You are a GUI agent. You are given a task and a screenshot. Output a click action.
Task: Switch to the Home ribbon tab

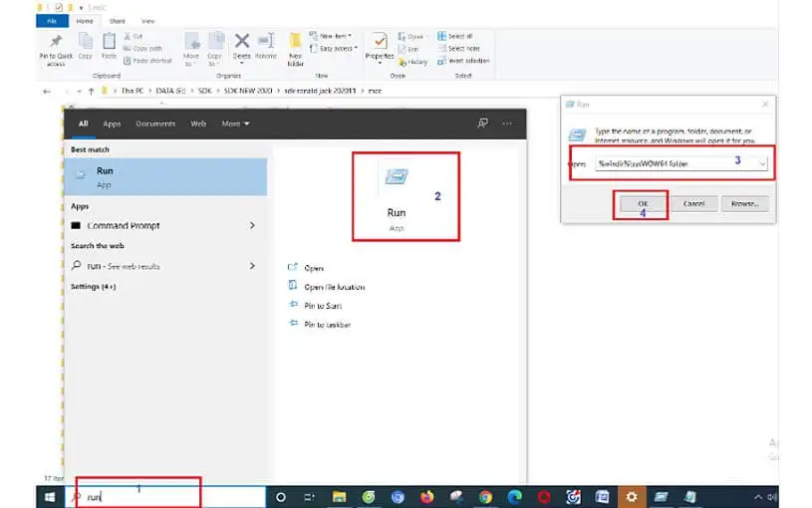[x=85, y=21]
